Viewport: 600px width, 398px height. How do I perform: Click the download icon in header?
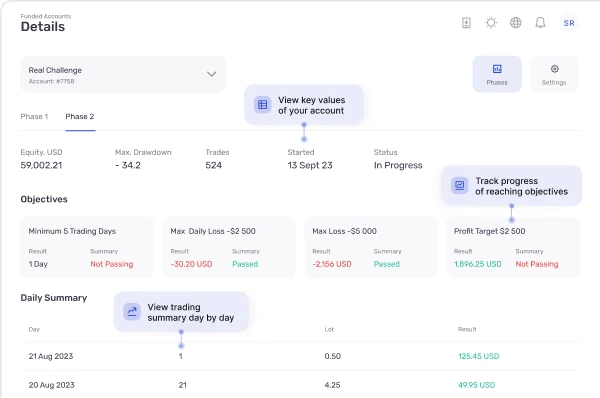pos(466,23)
